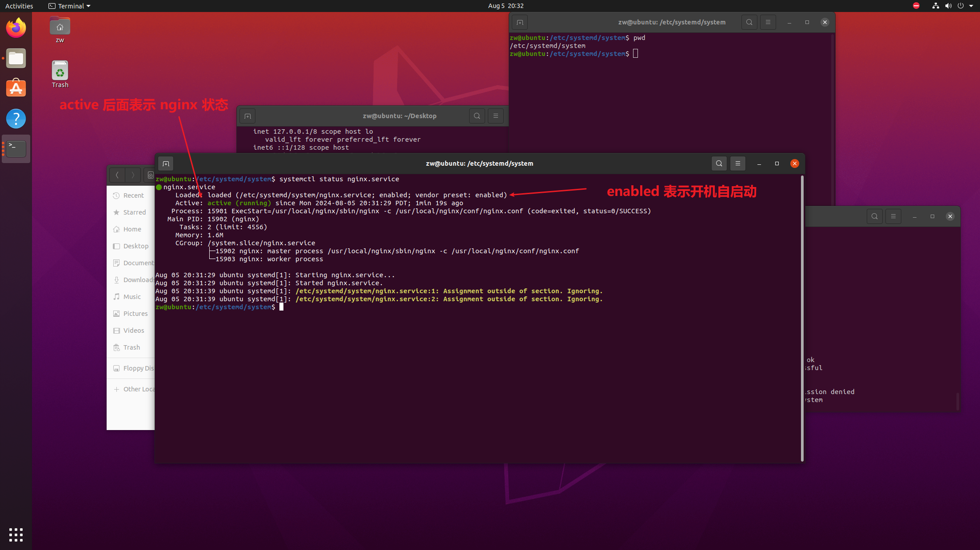The width and height of the screenshot is (980, 550).
Task: Click the new tab icon in the nginx status terminal
Action: [x=166, y=164]
